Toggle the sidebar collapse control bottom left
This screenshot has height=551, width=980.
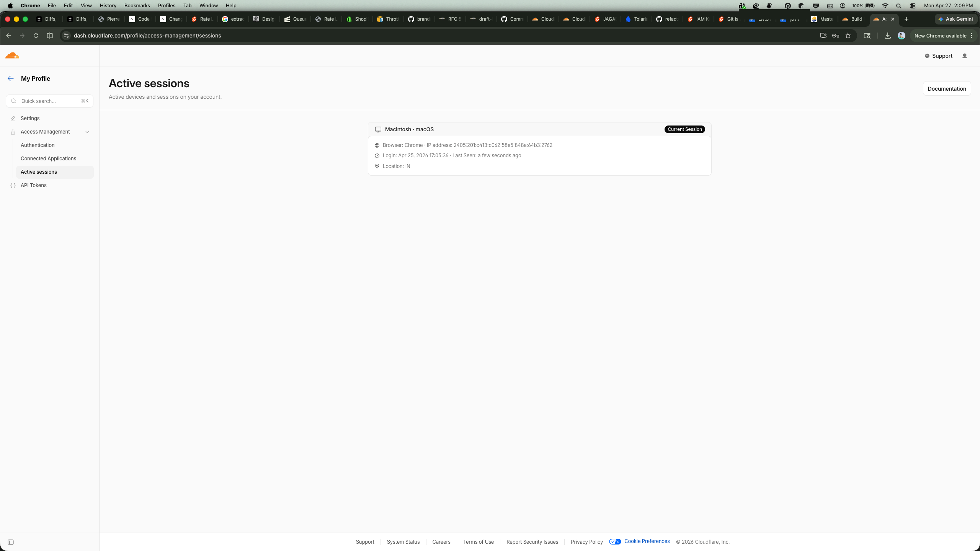(x=11, y=542)
